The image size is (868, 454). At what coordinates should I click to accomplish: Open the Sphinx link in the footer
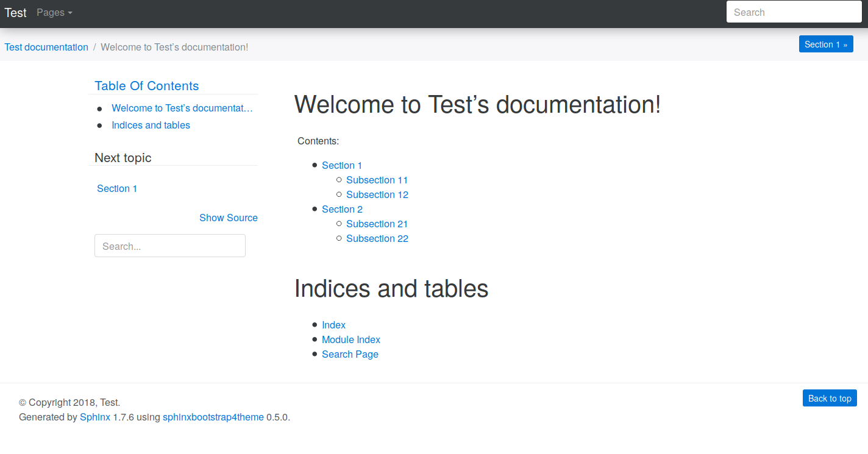(x=95, y=417)
